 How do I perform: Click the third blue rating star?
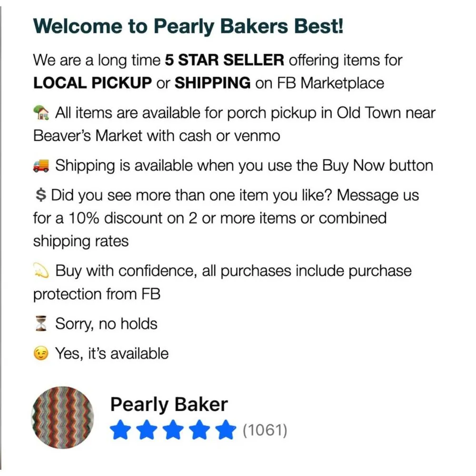[x=173, y=431]
